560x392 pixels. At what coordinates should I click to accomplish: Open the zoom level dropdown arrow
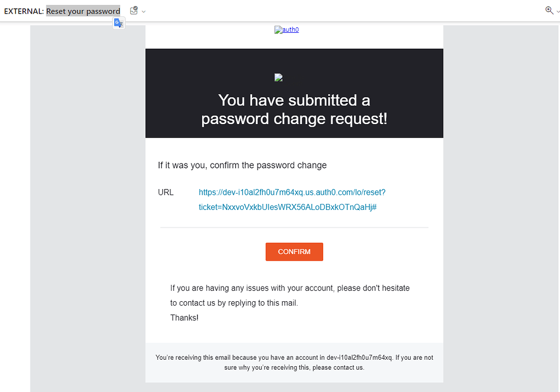click(x=558, y=11)
